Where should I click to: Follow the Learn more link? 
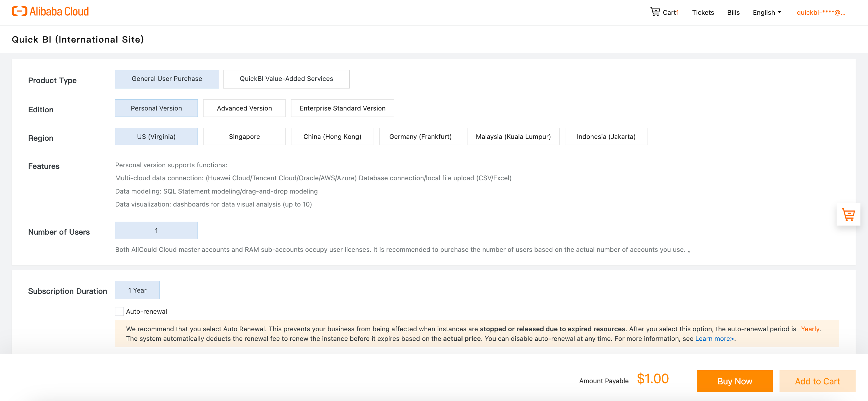tap(714, 338)
